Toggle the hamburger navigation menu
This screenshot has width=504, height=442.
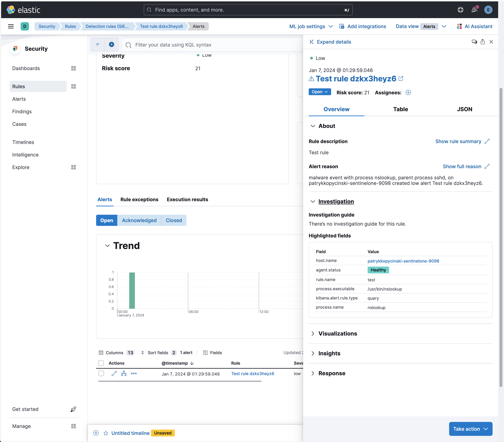[11, 26]
